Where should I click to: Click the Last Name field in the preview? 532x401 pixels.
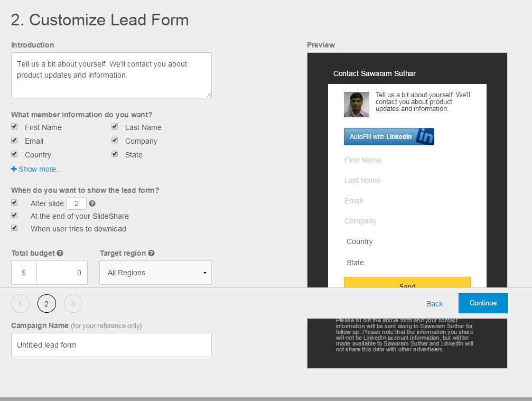click(407, 180)
